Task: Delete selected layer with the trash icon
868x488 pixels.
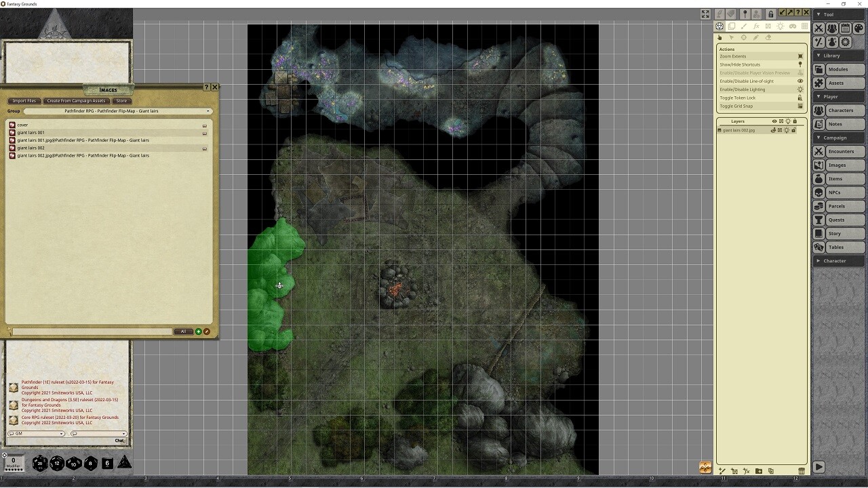Action: pos(802,471)
